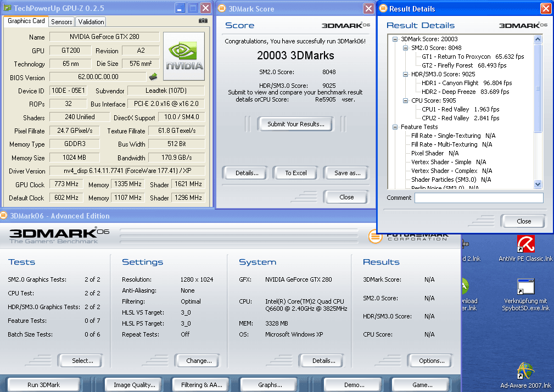This screenshot has width=554, height=392.
Task: Click the 3DMark Score window title icon
Action: (x=222, y=8)
